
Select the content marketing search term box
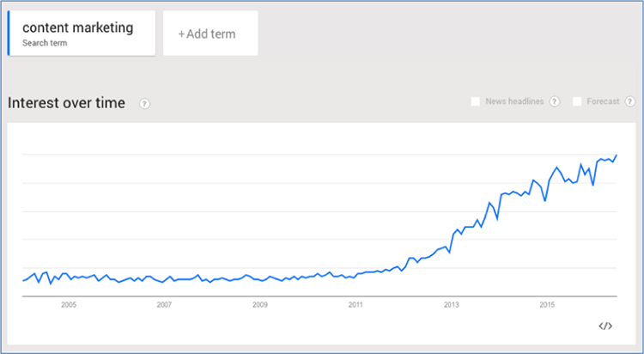click(82, 34)
